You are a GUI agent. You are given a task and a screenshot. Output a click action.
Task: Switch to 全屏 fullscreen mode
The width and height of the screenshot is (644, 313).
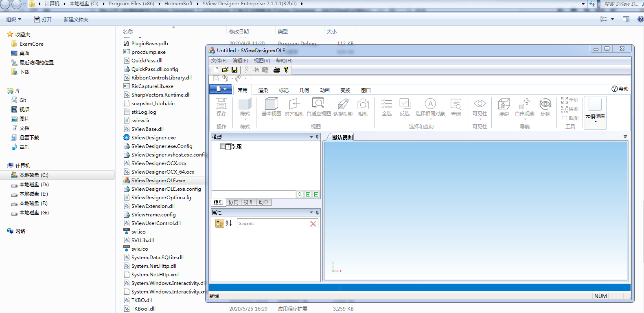570,100
